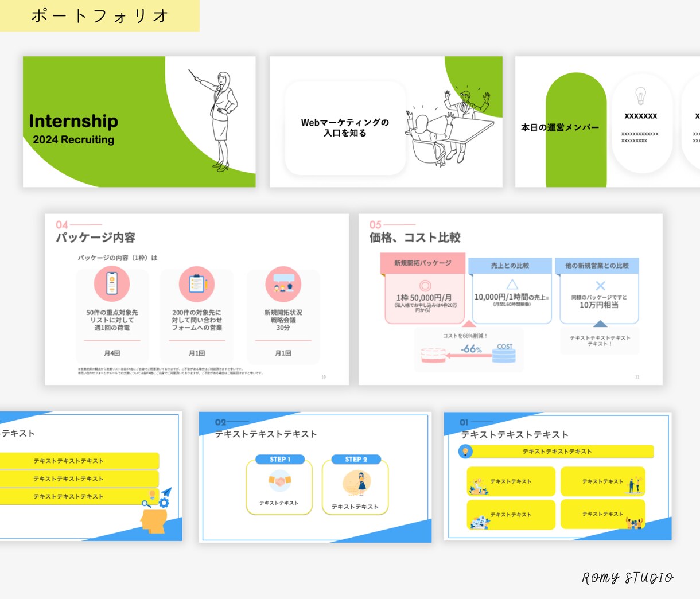The height and width of the screenshot is (599, 700).
Task: Click the 05 slide number label
Action: pyautogui.click(x=375, y=225)
